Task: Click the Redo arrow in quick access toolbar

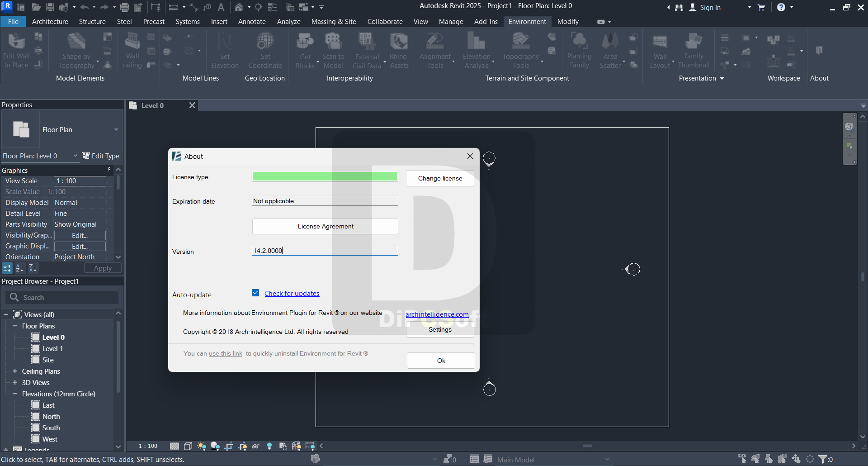Action: (104, 7)
